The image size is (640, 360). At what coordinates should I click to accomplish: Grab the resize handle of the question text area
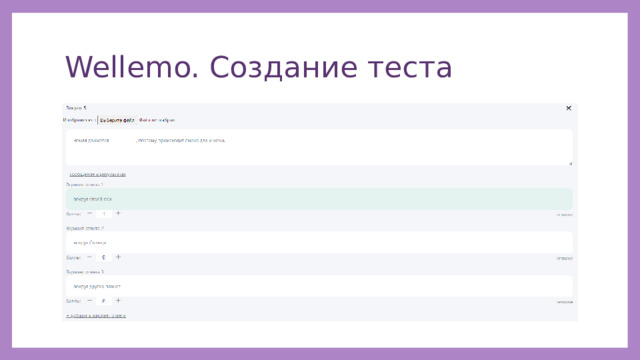(x=570, y=163)
